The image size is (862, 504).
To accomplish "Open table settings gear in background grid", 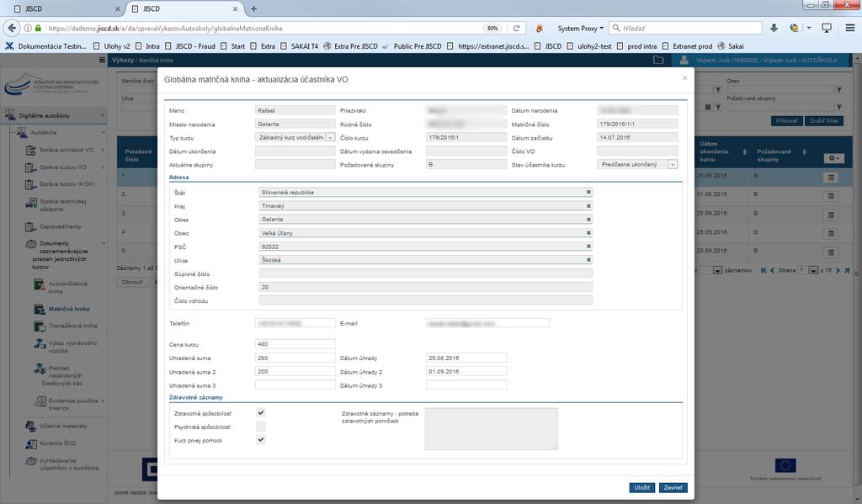I will tap(833, 158).
